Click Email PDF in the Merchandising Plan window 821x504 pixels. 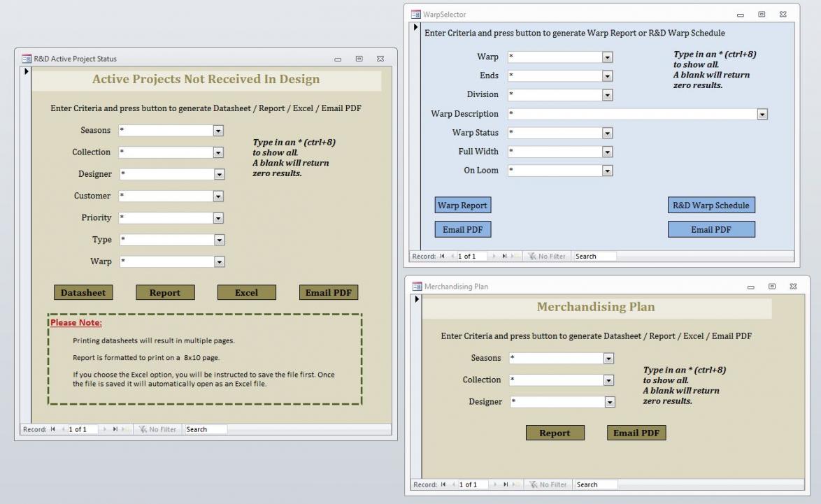coord(636,433)
